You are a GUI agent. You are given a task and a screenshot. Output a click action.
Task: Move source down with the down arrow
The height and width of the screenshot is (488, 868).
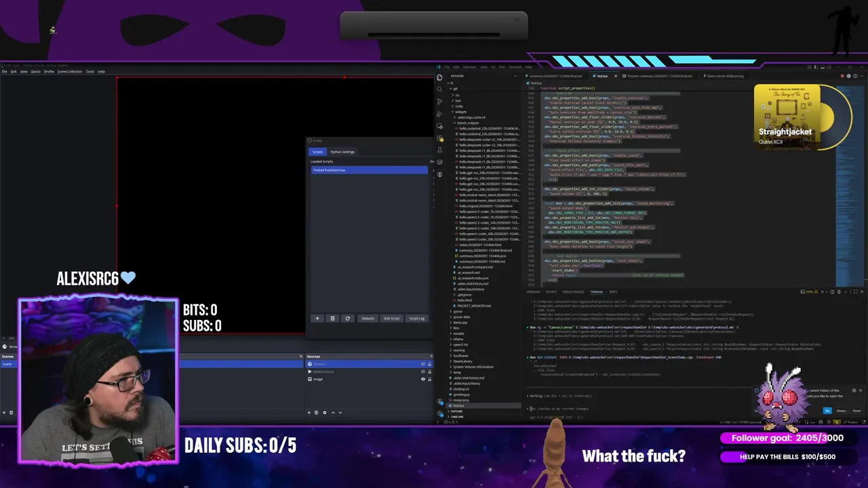coord(340,412)
